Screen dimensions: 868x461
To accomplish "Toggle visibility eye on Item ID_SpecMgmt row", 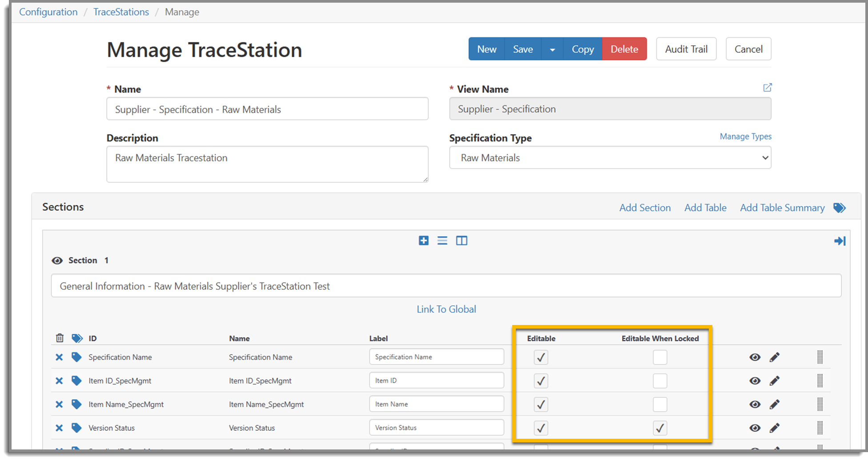I will [x=755, y=381].
